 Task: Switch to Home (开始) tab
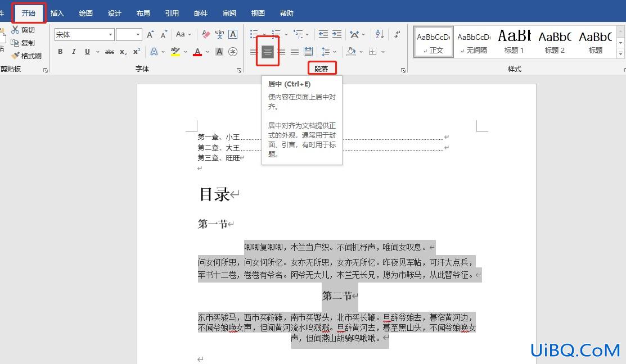coord(29,13)
